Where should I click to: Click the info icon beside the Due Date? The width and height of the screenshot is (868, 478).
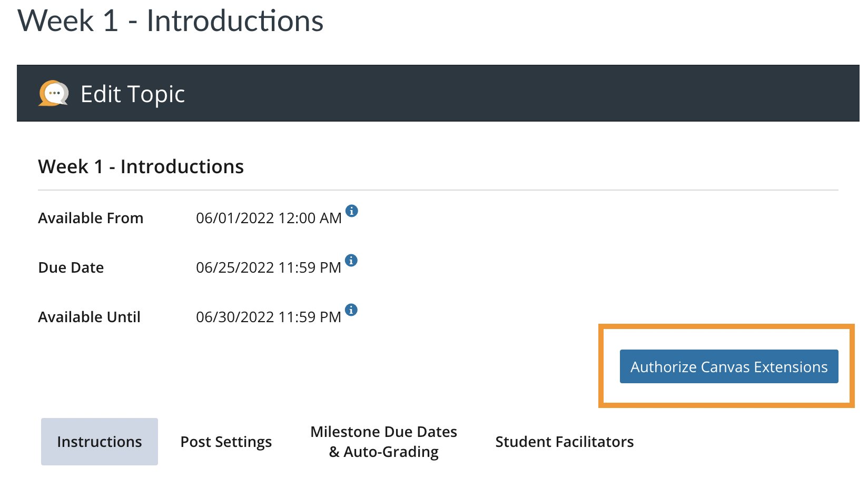click(x=351, y=260)
